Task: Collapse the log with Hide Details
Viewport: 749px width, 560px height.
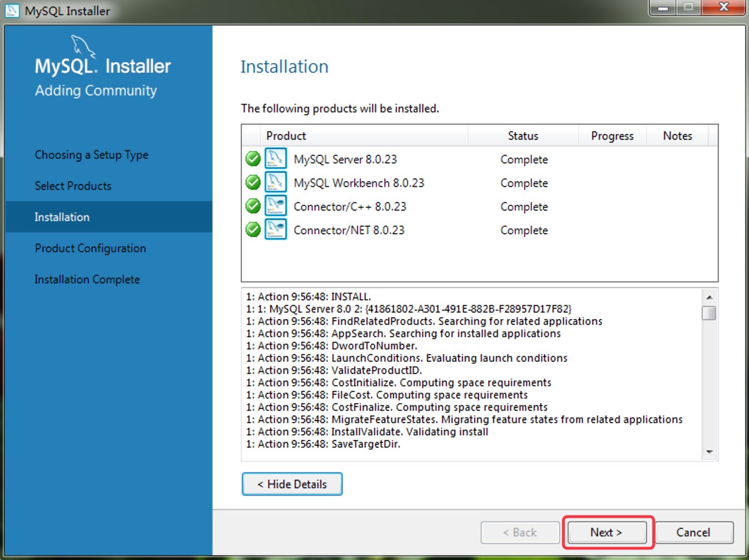Action: click(x=292, y=484)
